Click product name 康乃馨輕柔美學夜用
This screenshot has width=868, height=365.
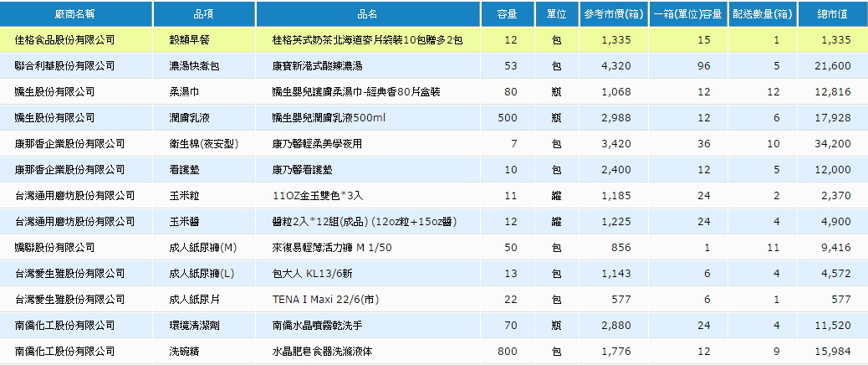click(x=317, y=144)
